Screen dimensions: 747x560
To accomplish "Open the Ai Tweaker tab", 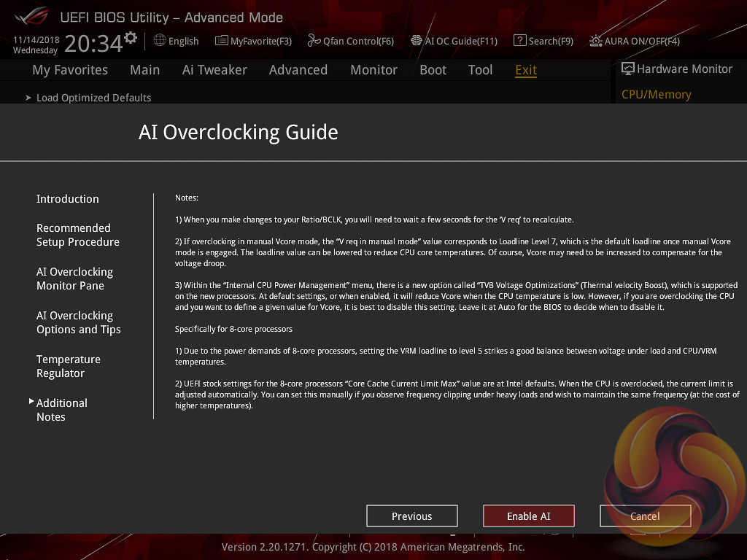I will [x=214, y=70].
